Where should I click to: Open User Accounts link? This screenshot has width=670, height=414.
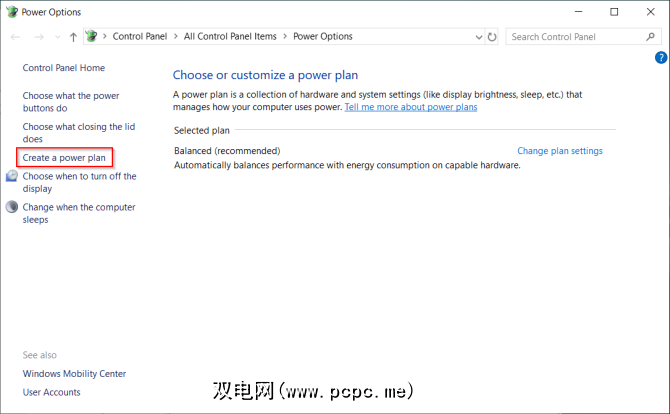pyautogui.click(x=51, y=392)
